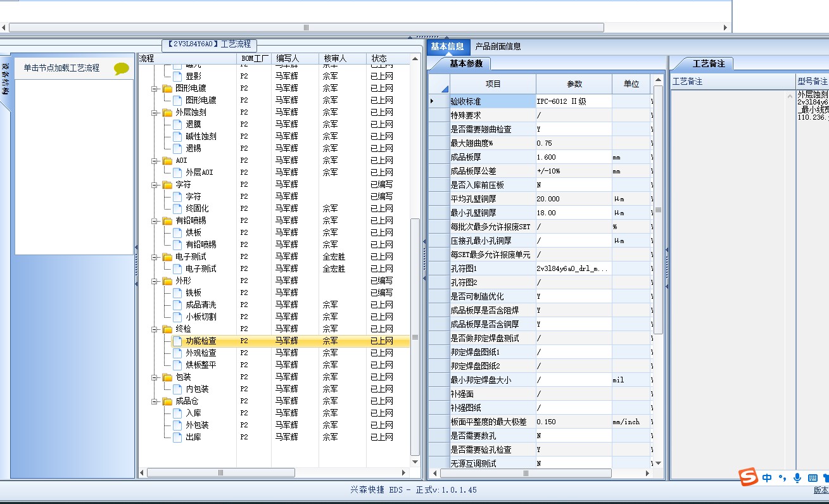Click the 流程 column header
Viewport: 829px width, 504px height.
click(187, 58)
